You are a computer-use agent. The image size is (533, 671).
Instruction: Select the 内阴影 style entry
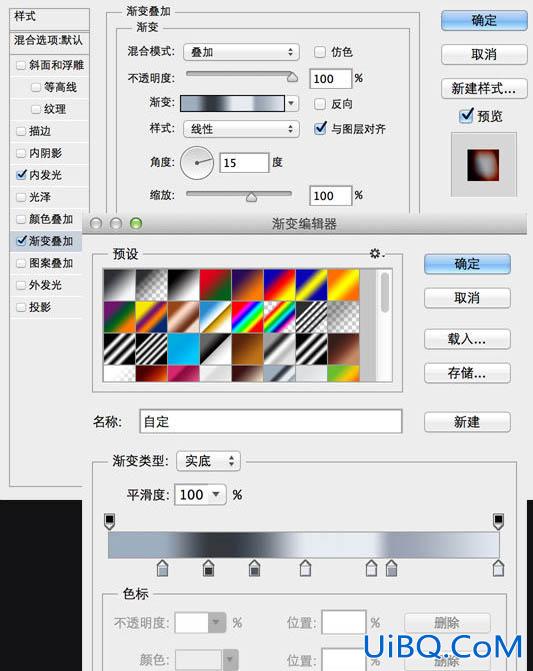(45, 153)
